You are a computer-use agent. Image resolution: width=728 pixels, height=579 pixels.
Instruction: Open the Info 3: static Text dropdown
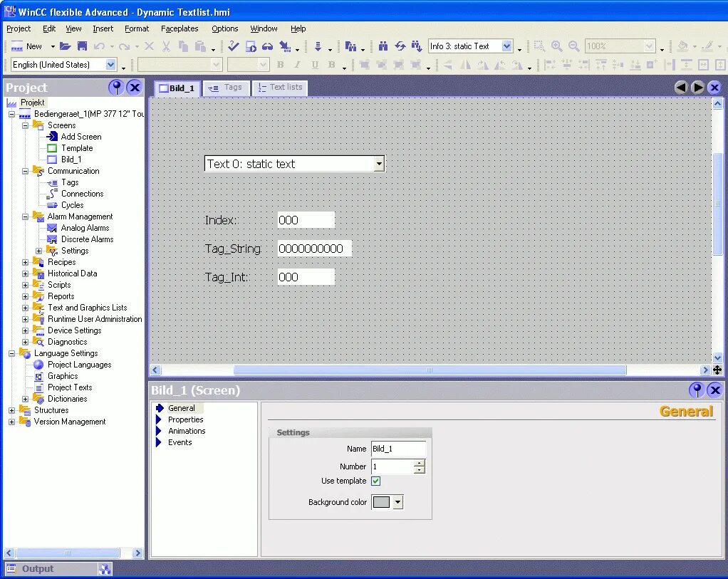507,46
